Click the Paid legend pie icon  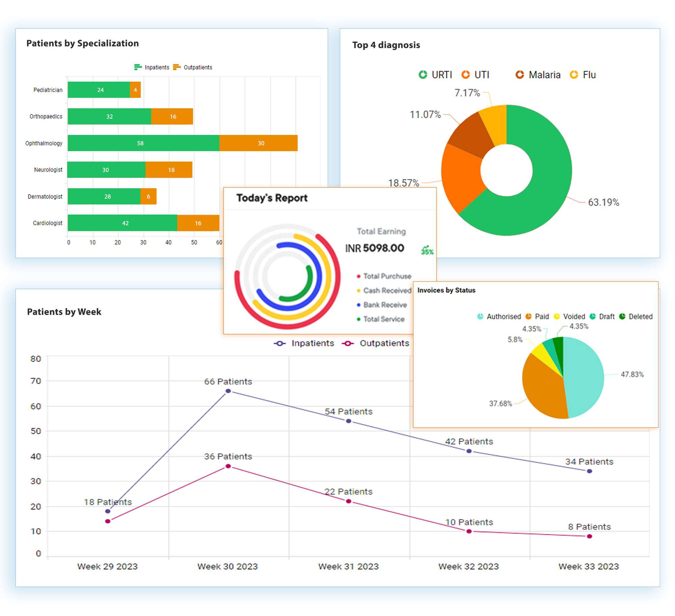(528, 316)
